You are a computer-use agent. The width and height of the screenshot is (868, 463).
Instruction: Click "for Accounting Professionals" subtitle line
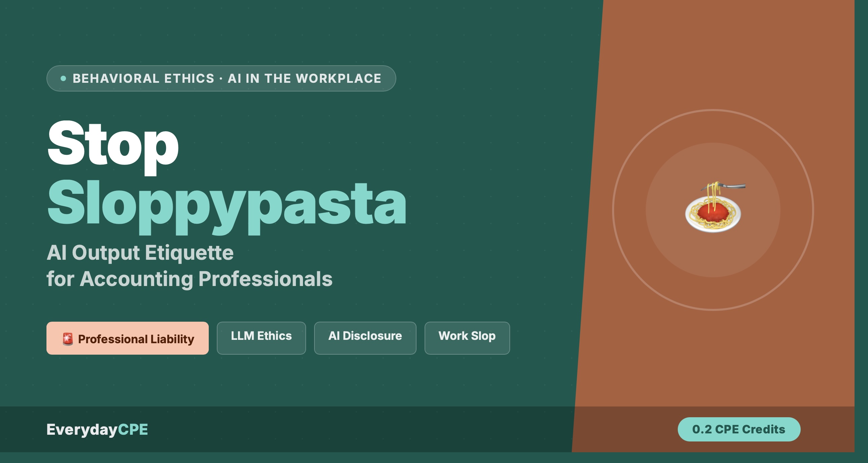pos(189,279)
